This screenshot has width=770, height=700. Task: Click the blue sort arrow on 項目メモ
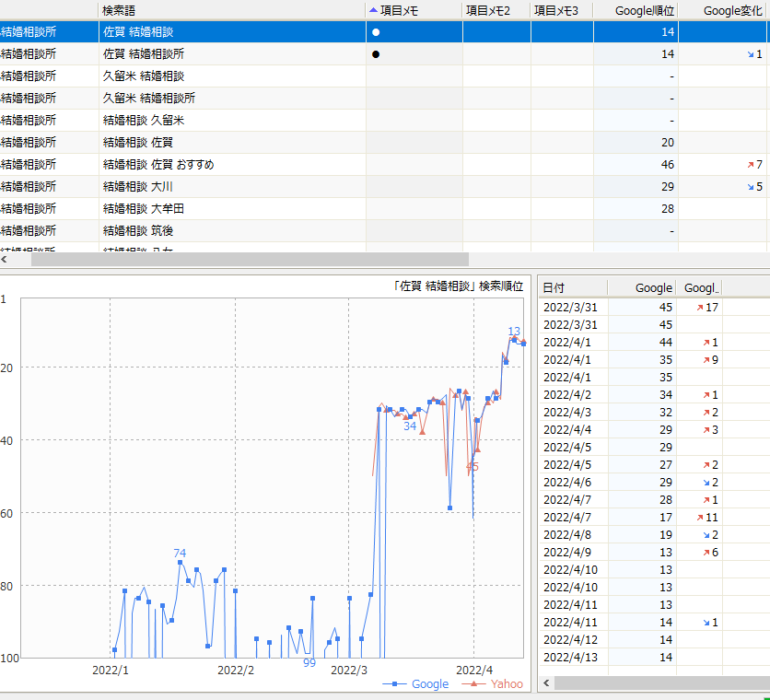pyautogui.click(x=374, y=10)
